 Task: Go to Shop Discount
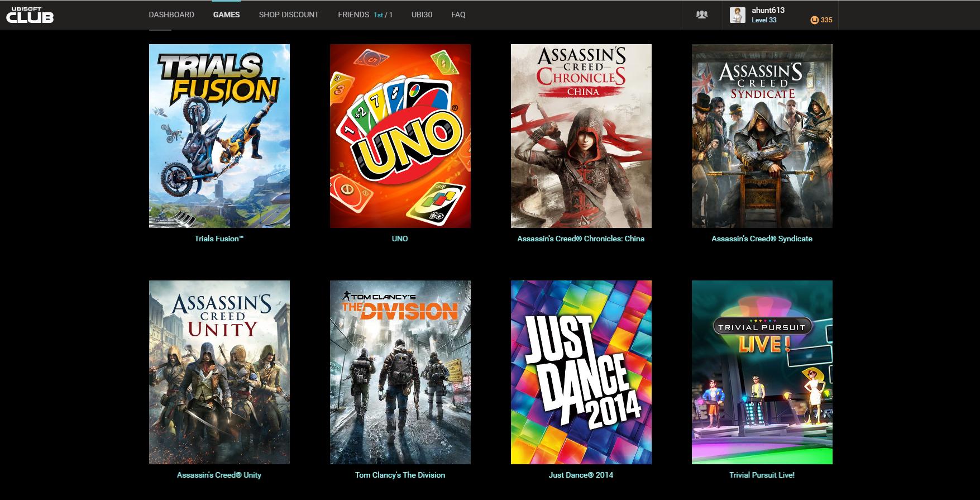[289, 15]
